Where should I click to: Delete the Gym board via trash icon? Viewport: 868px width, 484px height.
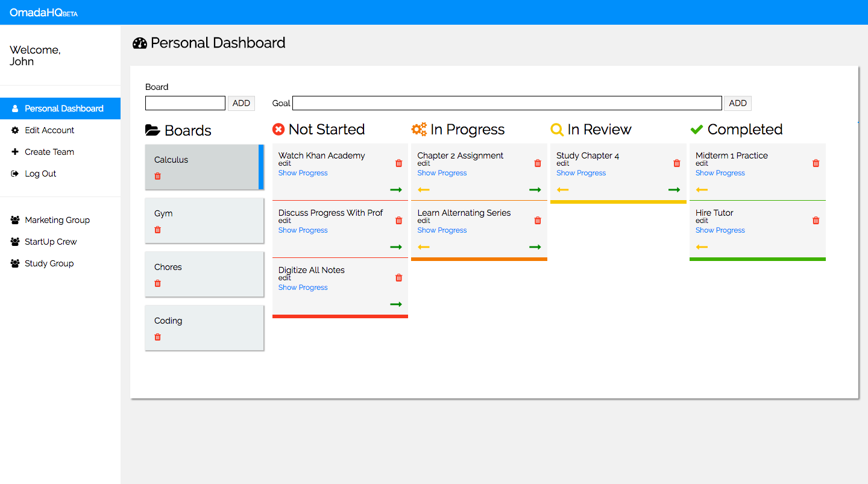coord(158,230)
